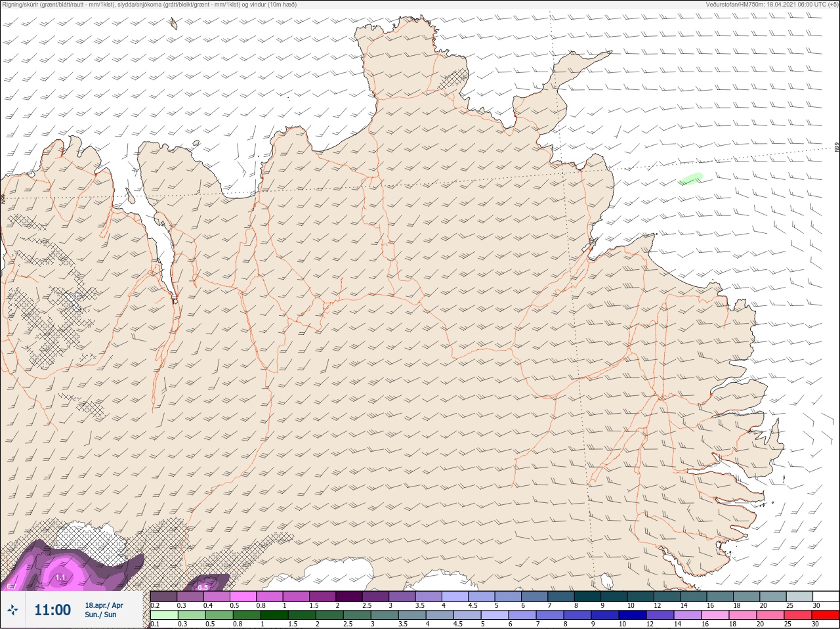This screenshot has width=840, height=629.
Task: Pick the bright red swatch ending the lower legend
Action: pos(826,615)
